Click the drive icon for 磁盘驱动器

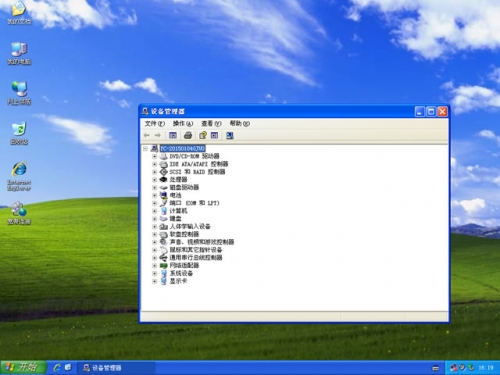163,187
